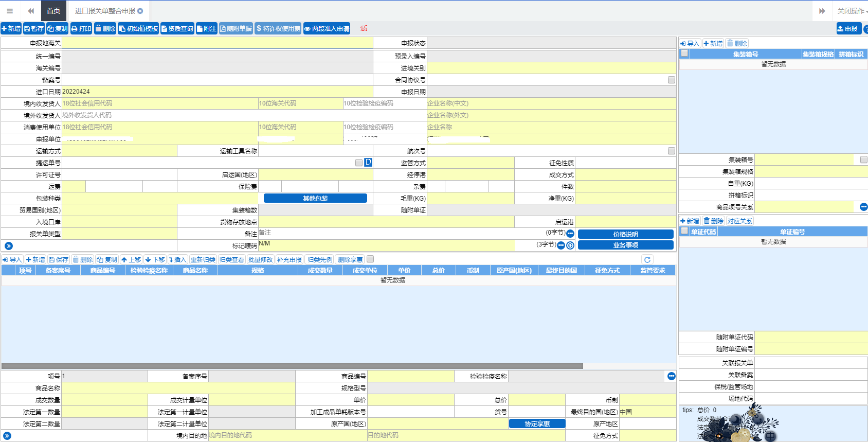Close the 进口报关单整合申报 tab
This screenshot has height=442, width=868.
coord(140,11)
